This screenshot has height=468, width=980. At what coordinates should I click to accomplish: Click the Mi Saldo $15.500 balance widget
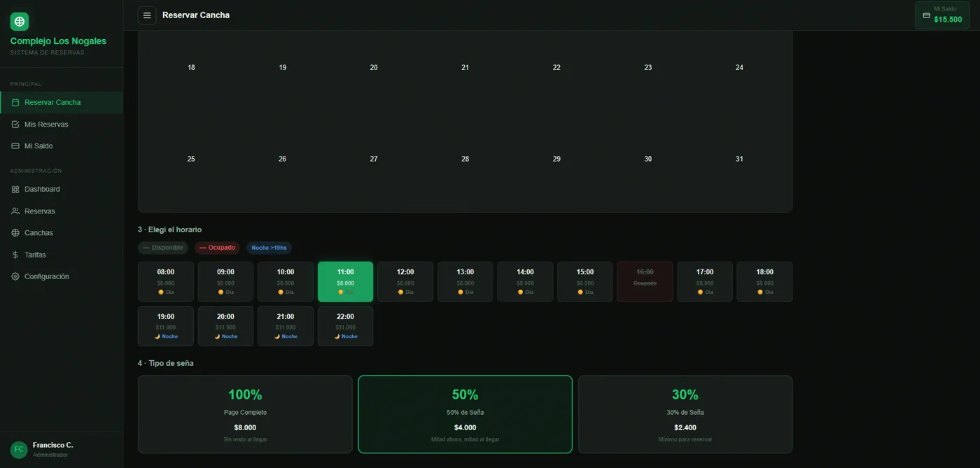click(942, 15)
